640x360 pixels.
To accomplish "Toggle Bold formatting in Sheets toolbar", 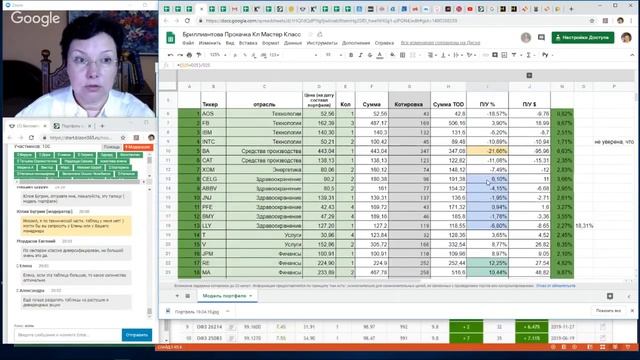I will tap(351, 55).
